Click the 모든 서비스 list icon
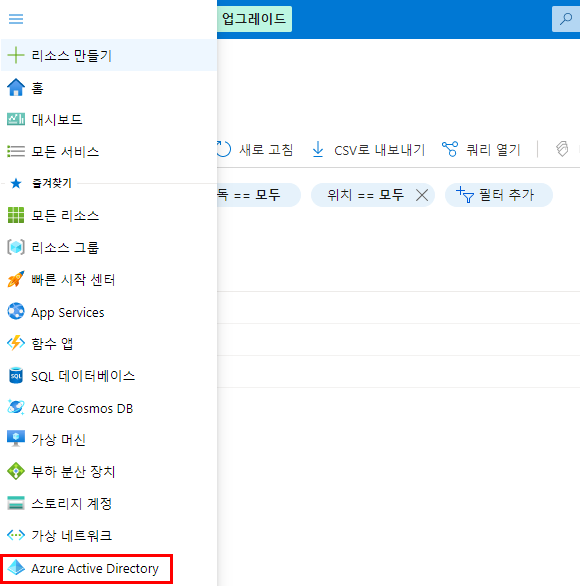The image size is (580, 586). [16, 151]
